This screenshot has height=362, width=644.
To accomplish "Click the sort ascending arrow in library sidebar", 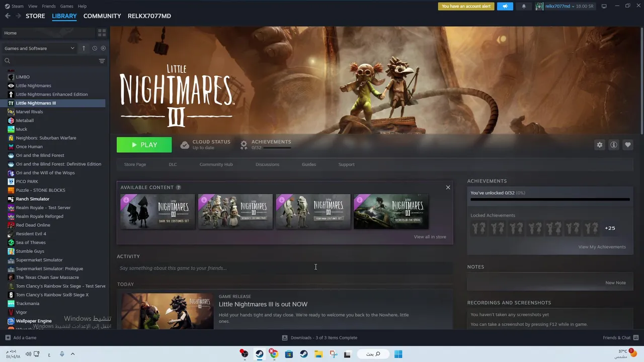I will (84, 48).
